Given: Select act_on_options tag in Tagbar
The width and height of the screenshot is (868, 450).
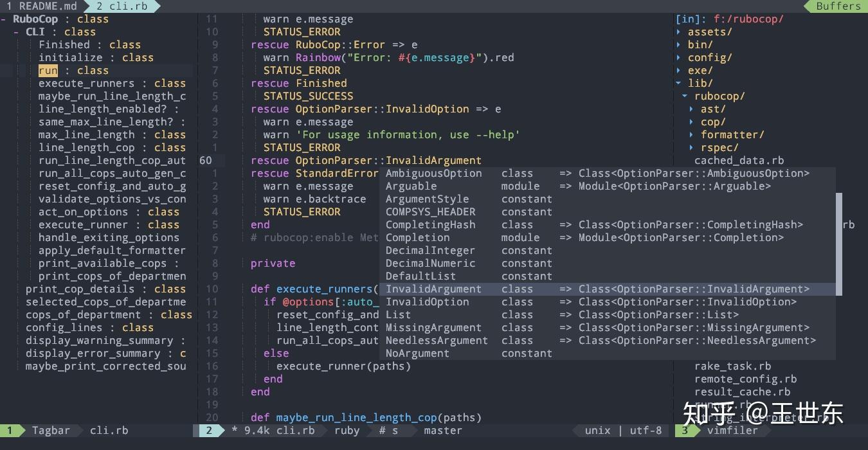Looking at the screenshot, I should click(x=84, y=212).
